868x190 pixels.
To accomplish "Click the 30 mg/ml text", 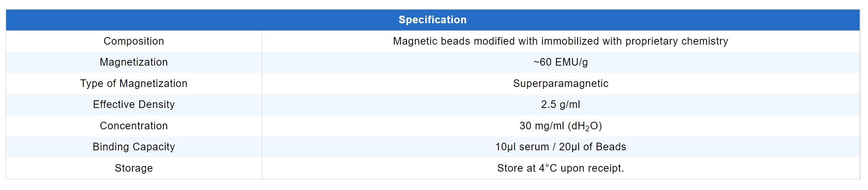I will click(x=542, y=126).
